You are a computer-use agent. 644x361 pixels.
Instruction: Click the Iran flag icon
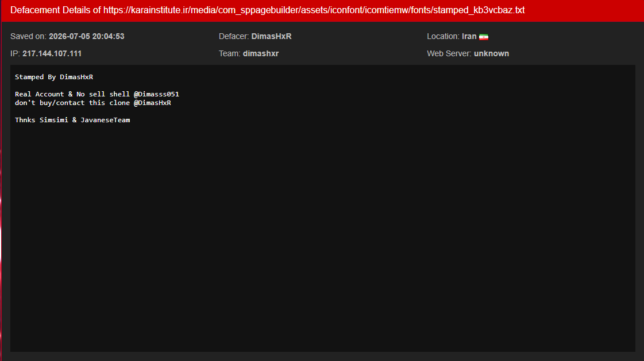click(483, 37)
